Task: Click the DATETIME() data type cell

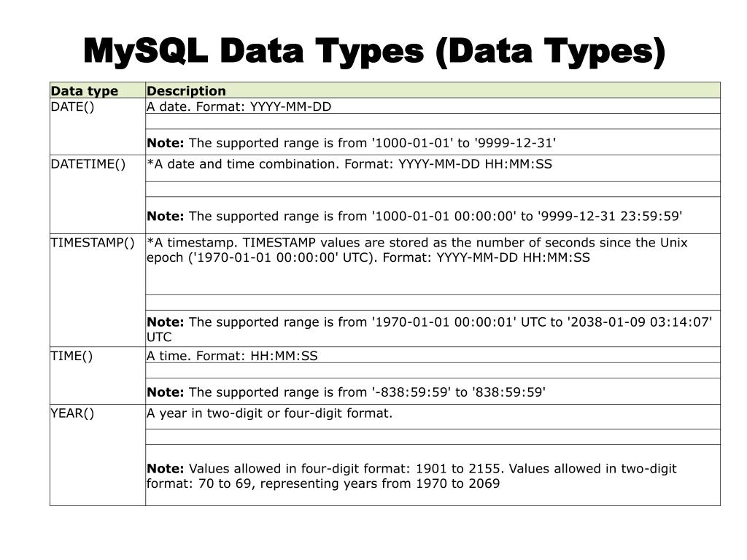Action: point(97,194)
